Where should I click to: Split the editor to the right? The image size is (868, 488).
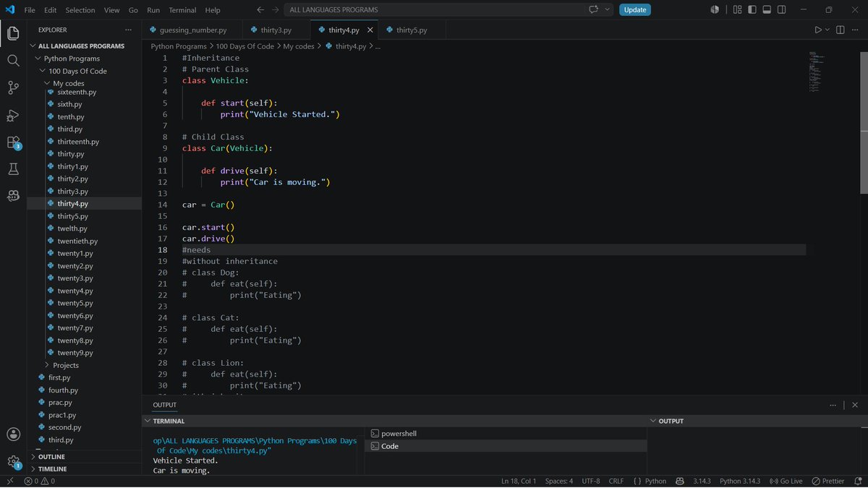[840, 30]
